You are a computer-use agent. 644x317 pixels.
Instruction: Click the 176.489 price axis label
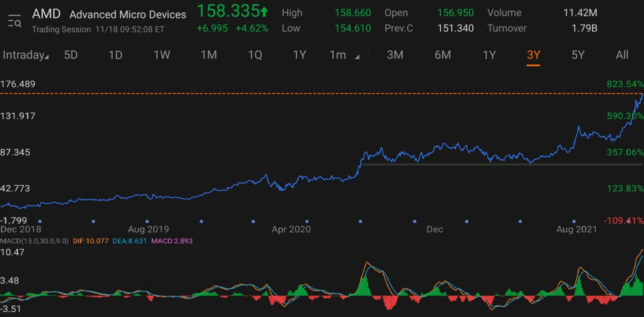tap(18, 84)
